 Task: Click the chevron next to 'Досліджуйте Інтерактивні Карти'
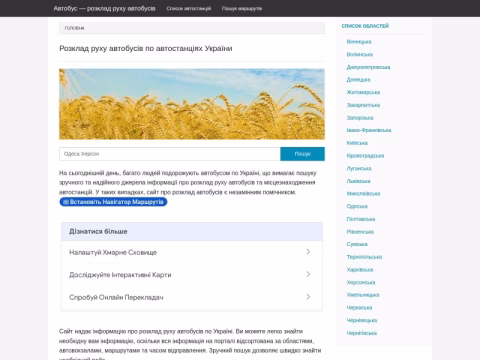coord(308,274)
